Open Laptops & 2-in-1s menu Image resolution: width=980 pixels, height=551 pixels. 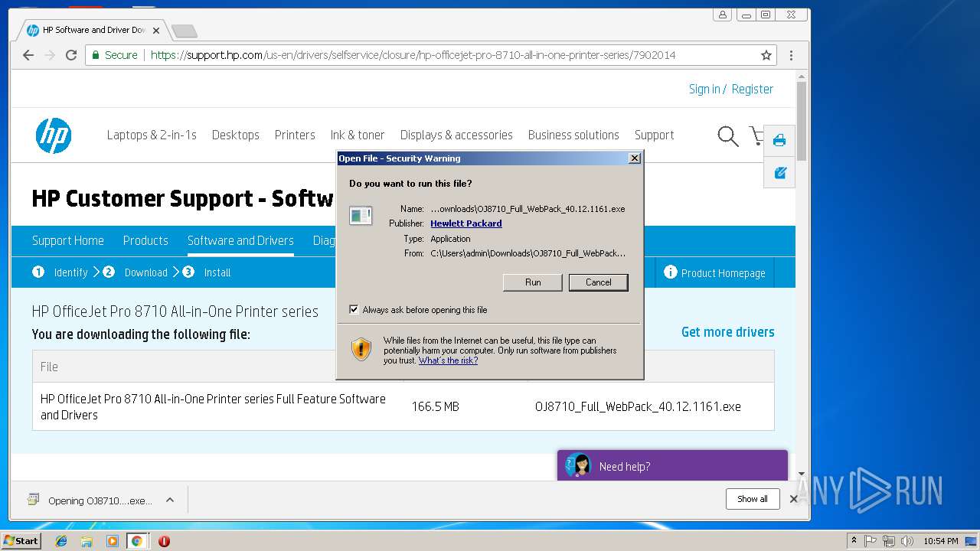(x=152, y=135)
